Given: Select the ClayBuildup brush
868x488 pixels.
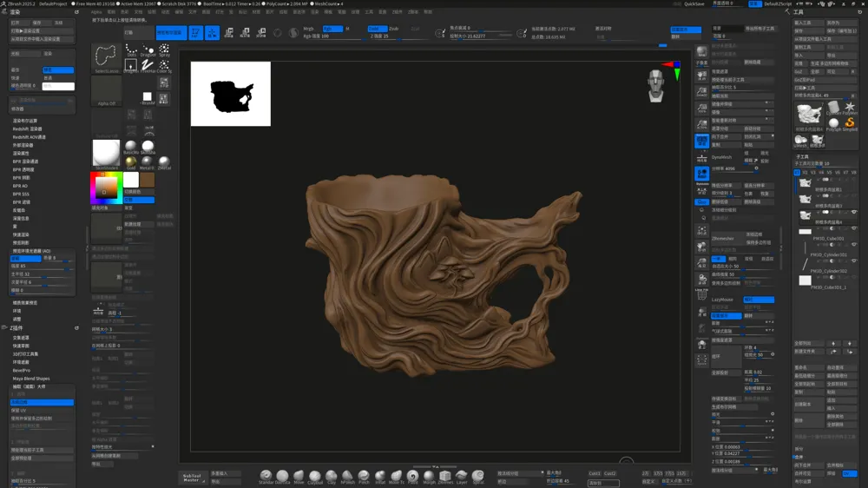Looking at the screenshot, I should pos(315,476).
